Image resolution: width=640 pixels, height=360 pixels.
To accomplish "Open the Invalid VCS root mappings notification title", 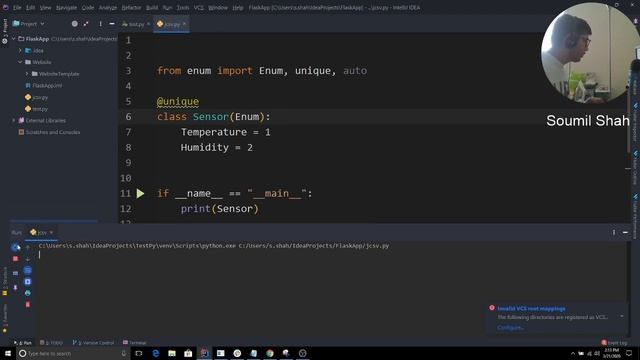I will [531, 309].
